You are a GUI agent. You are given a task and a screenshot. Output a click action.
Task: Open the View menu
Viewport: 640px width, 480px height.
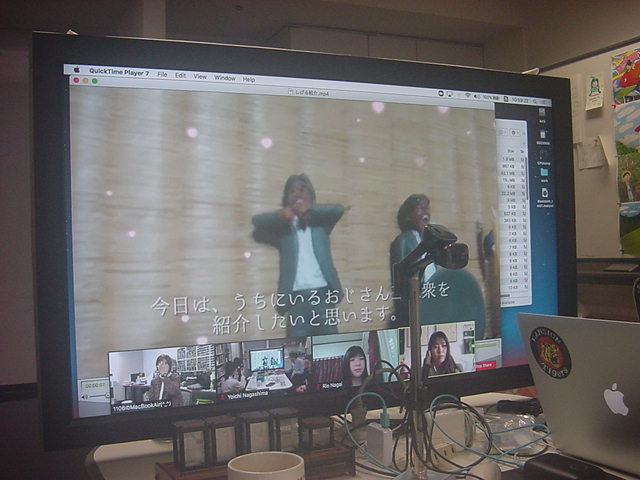200,76
